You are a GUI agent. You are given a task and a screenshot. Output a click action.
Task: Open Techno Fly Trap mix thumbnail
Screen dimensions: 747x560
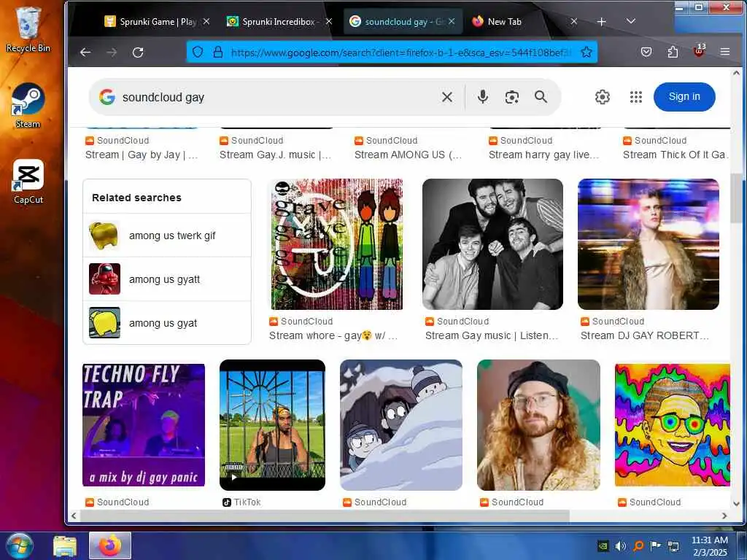[144, 425]
